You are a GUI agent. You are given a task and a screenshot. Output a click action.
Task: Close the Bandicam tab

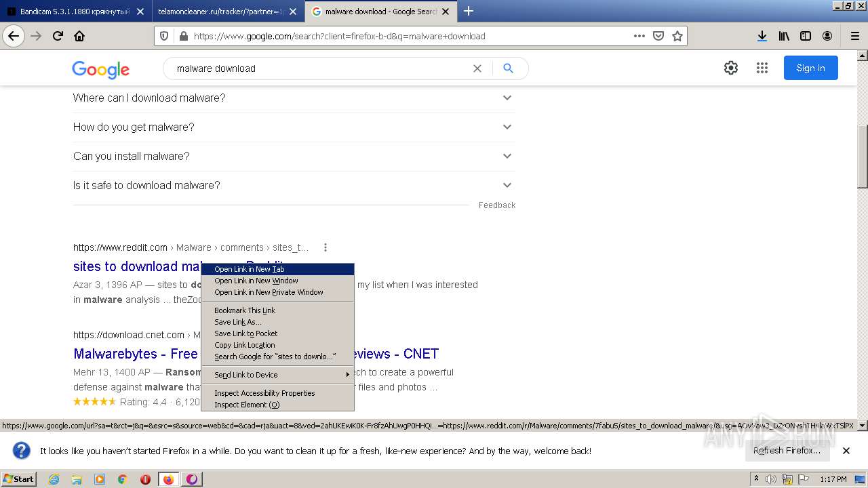[140, 12]
